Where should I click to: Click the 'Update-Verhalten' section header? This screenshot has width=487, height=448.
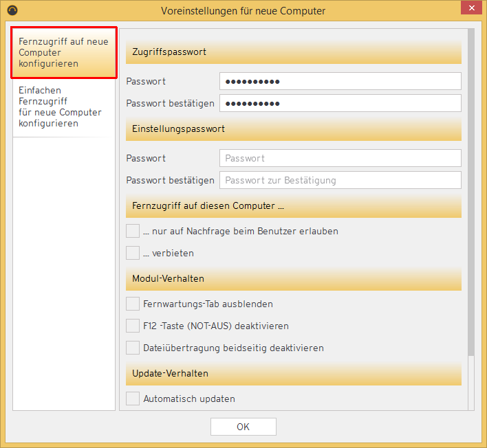click(293, 374)
